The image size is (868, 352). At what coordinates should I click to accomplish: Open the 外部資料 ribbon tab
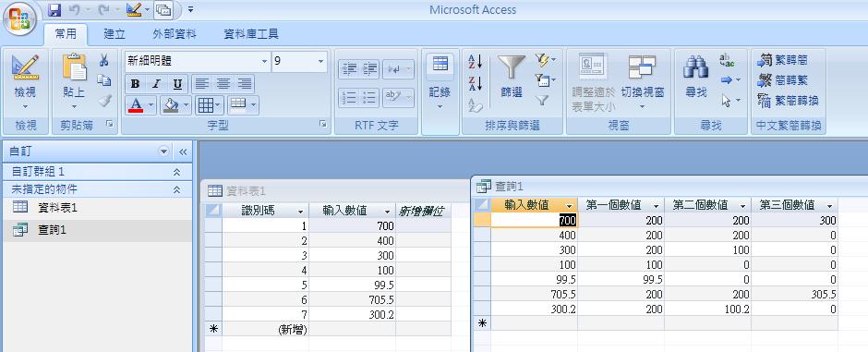[175, 34]
